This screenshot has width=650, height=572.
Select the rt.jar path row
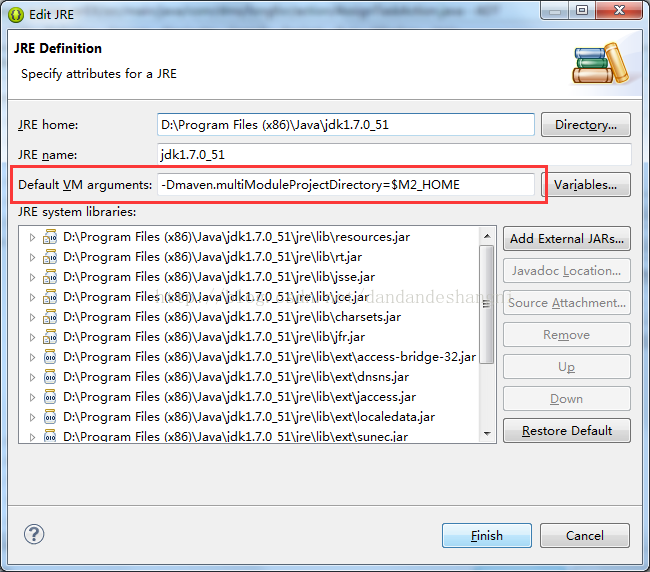(x=212, y=257)
